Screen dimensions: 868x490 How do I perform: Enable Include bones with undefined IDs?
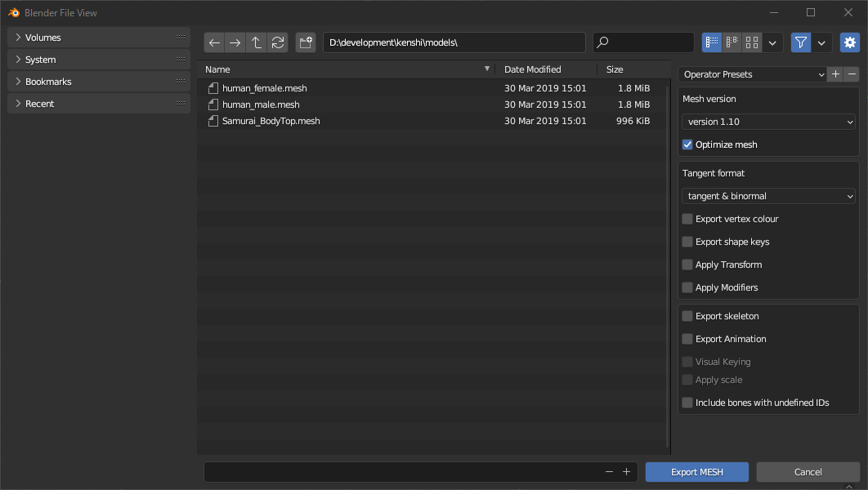click(687, 403)
